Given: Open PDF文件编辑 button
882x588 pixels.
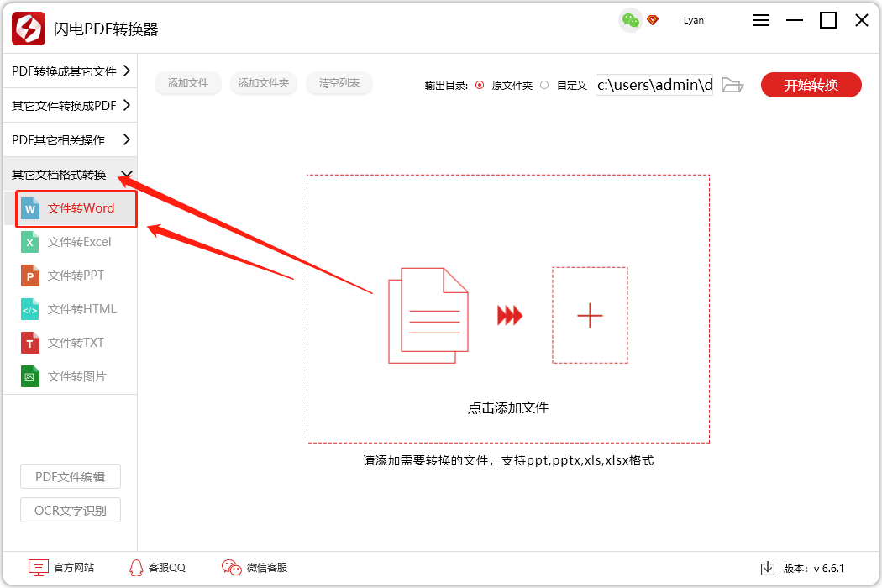Looking at the screenshot, I should (71, 477).
